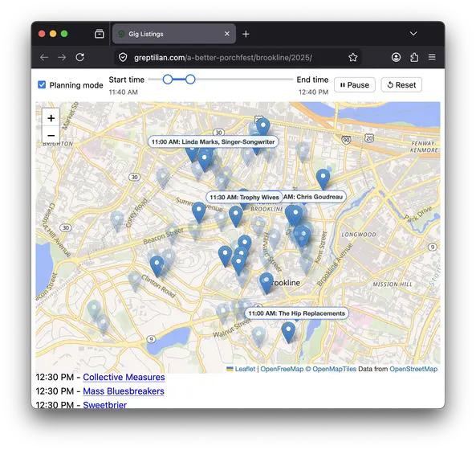The image size is (476, 450).
Task: Open the extensions puzzle icon
Action: [414, 57]
